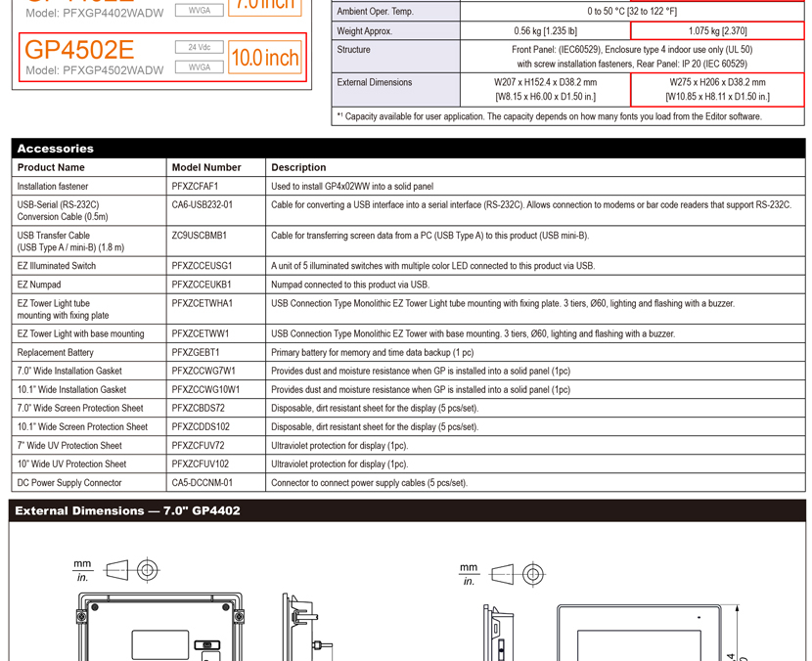Image resolution: width=812 pixels, height=661 pixels.
Task: Select 'EZ Tower Light tube' product name
Action: tap(64, 309)
